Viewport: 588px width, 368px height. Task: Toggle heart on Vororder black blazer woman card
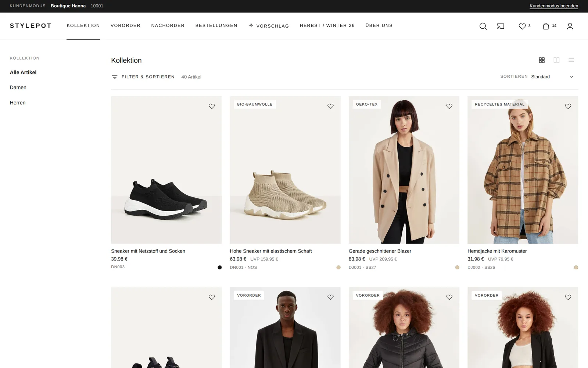click(568, 297)
